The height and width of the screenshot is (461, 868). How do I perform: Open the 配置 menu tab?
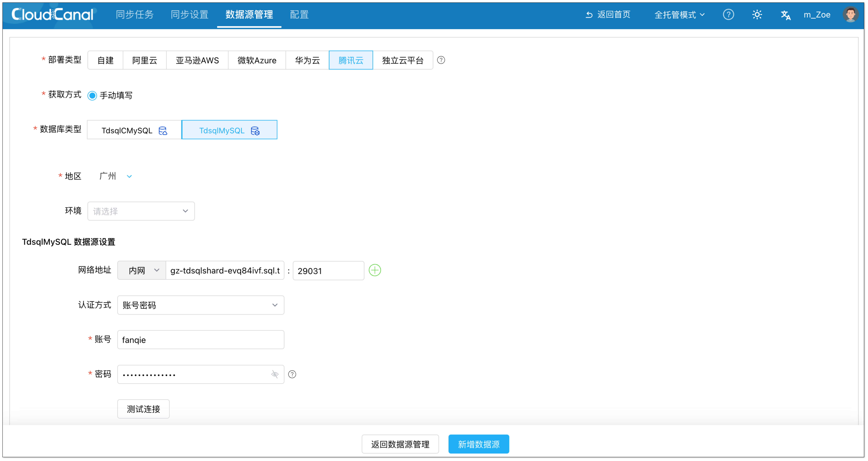click(x=299, y=15)
